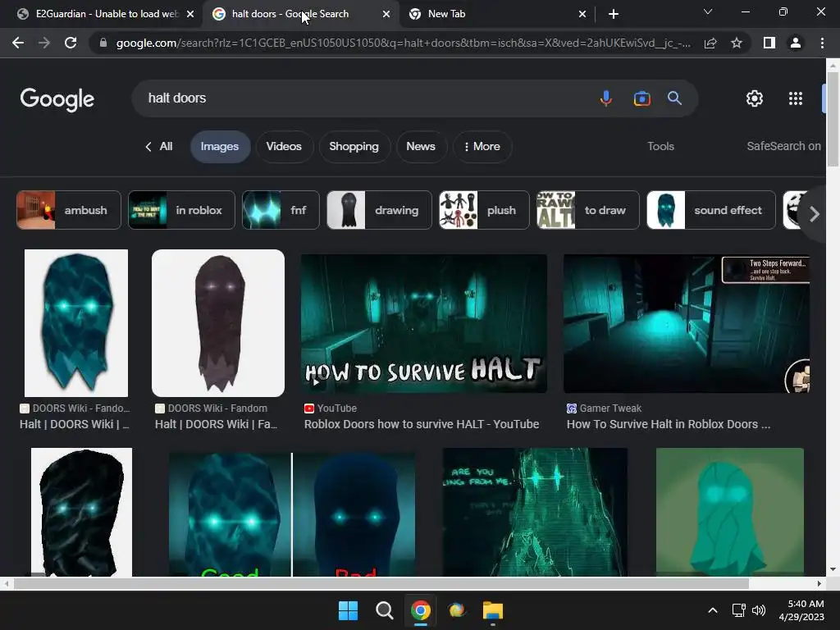Filter images by plush chip
This screenshot has height=630, width=840.
click(x=484, y=210)
